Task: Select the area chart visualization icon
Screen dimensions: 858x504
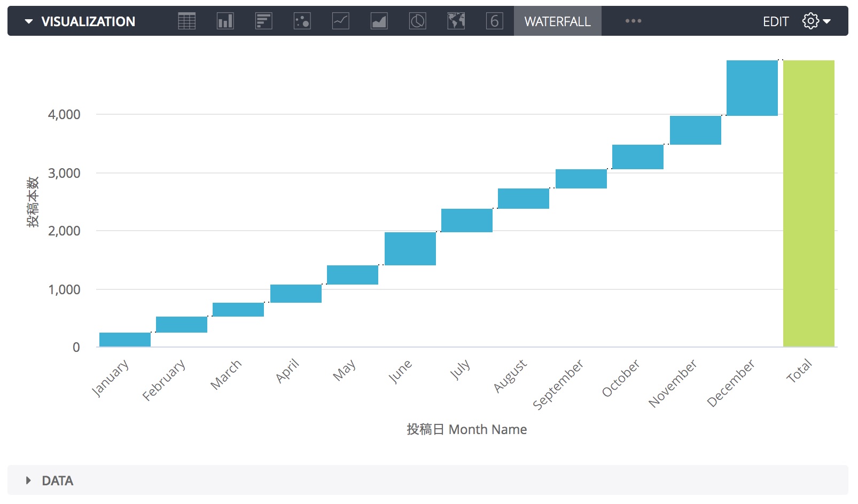Action: [x=379, y=21]
